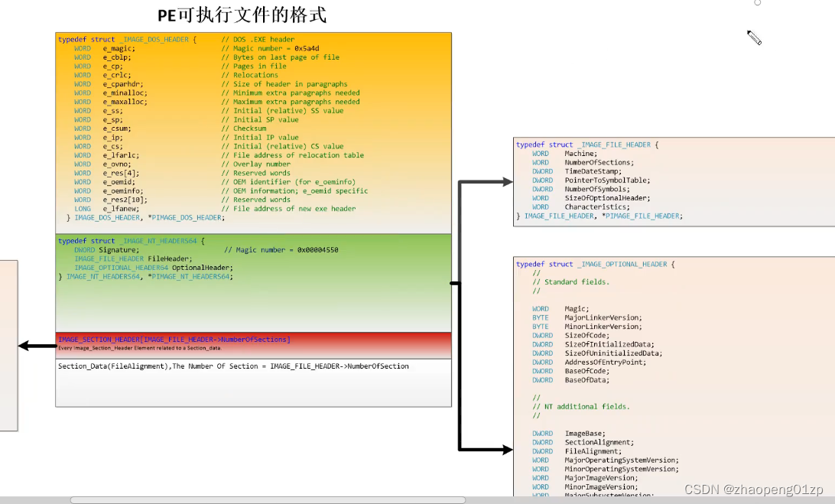Image resolution: width=835 pixels, height=504 pixels.
Task: Click the "e_cparhdr;" field
Action: 123,84
